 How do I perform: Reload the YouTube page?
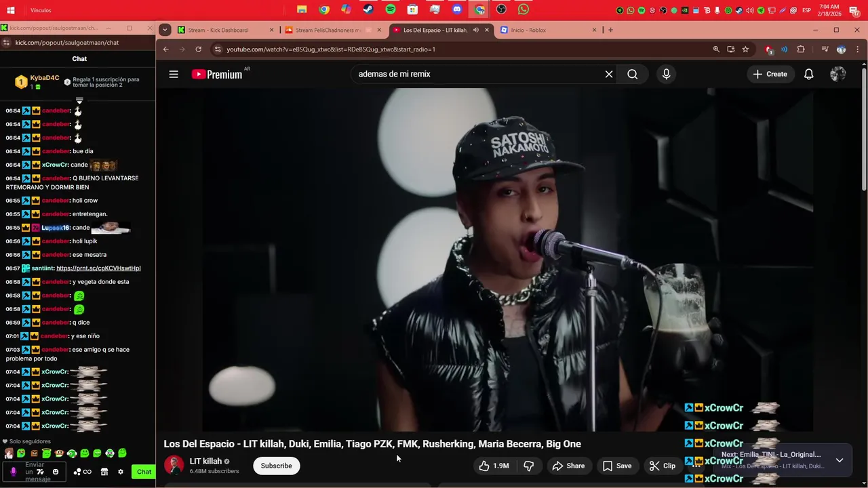point(198,49)
